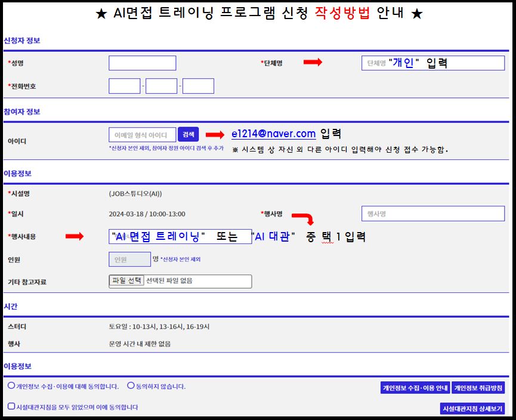Click the star icon right of the title
The width and height of the screenshot is (516, 420).
(x=417, y=14)
